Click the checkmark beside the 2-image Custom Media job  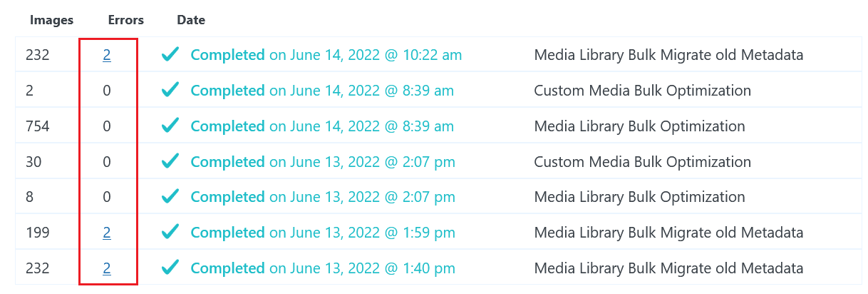(170, 91)
